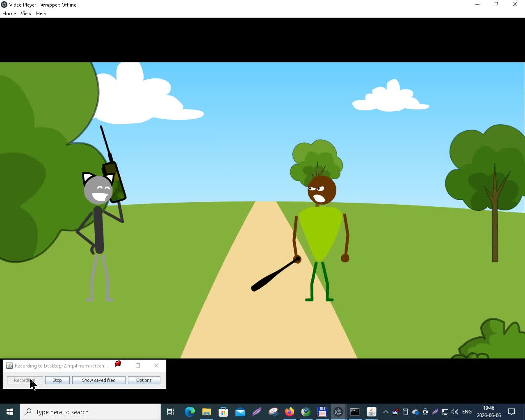Viewport: 525px width, 420px height.
Task: Open the Home menu
Action: coord(9,14)
